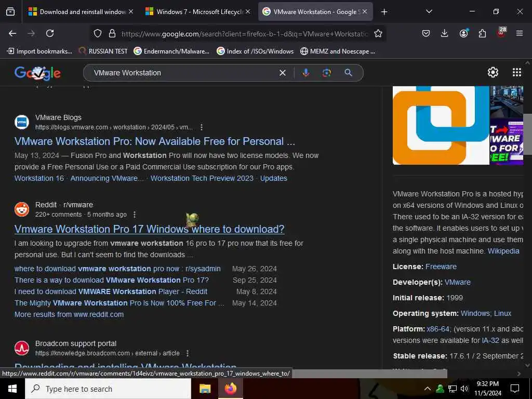Go back to the previous page
Viewport: 532px width, 399px height.
[x=12, y=33]
